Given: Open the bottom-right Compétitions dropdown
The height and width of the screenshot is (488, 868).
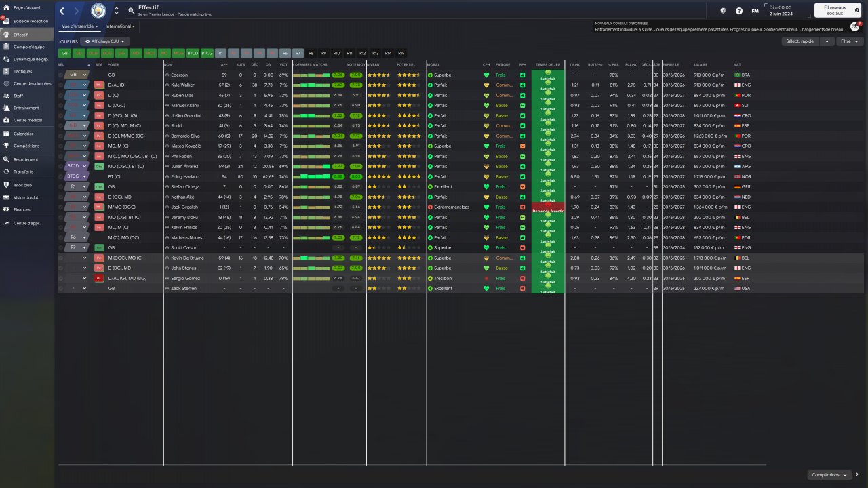Looking at the screenshot, I should (x=830, y=474).
